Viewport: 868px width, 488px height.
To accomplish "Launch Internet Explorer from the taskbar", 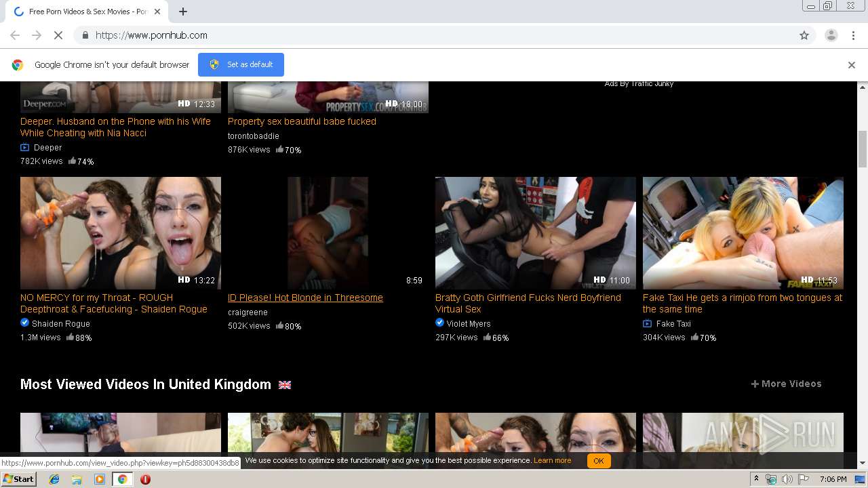I will coord(54,479).
